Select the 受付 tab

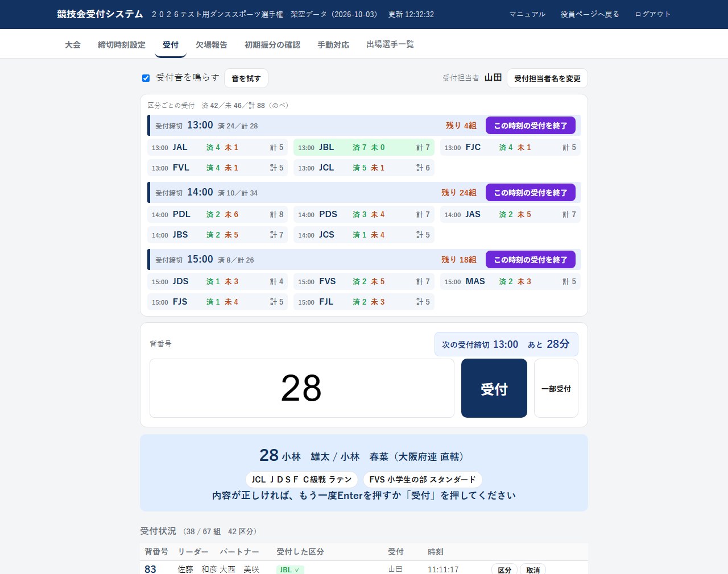(171, 44)
